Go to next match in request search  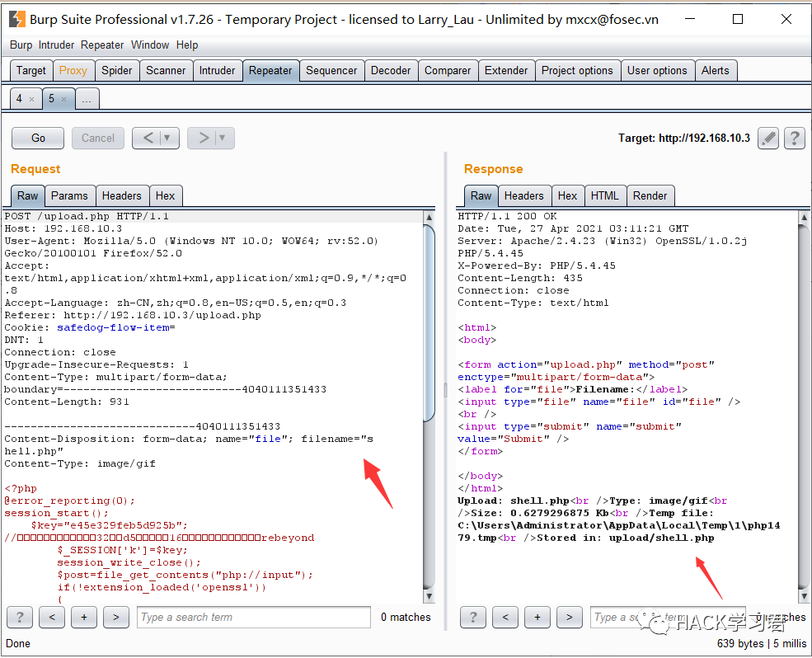116,617
